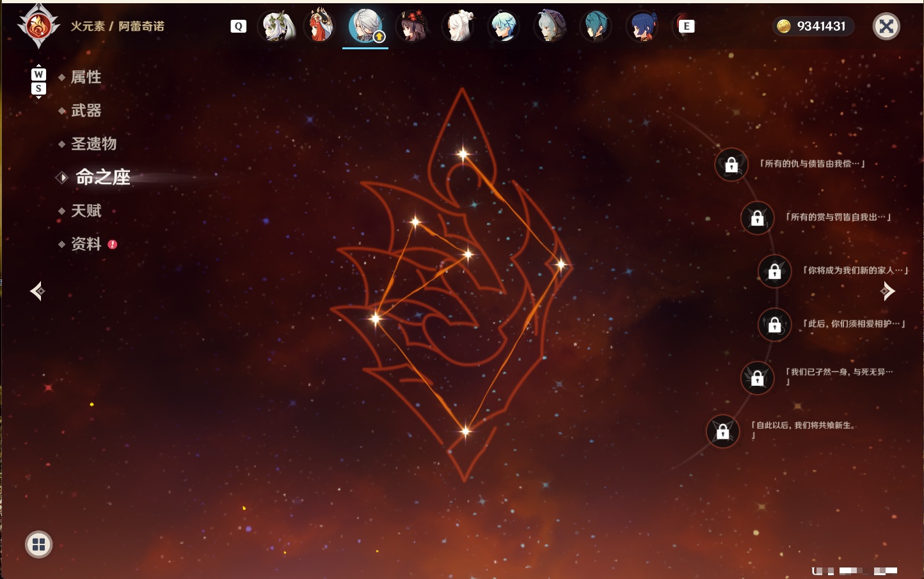Click the S key menu-down indicator
The width and height of the screenshot is (924, 579).
tap(38, 88)
